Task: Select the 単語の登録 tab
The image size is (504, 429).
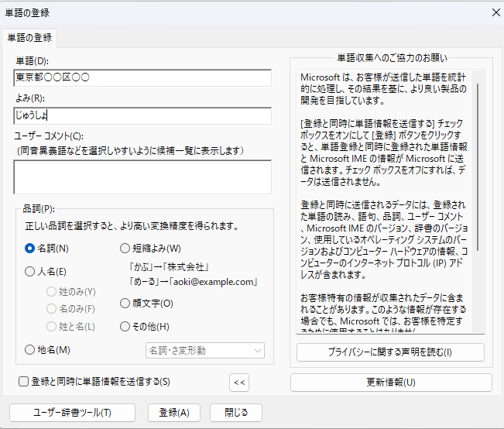Action: point(29,37)
